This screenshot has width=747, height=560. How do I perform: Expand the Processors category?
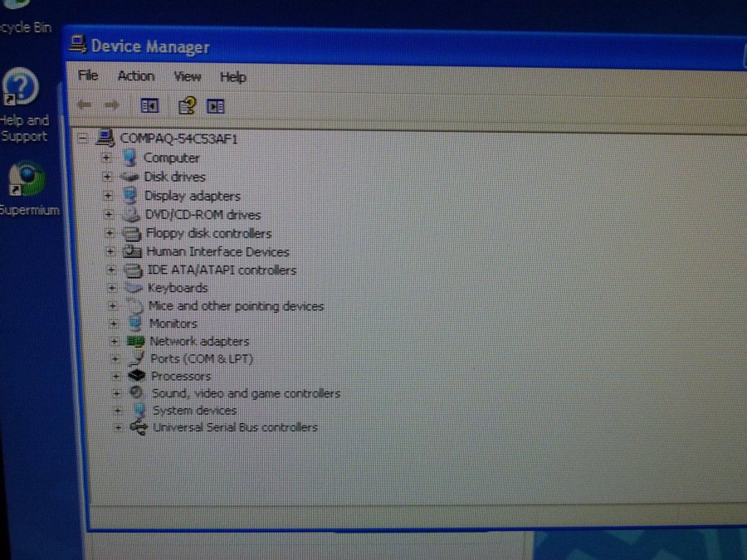click(x=115, y=376)
